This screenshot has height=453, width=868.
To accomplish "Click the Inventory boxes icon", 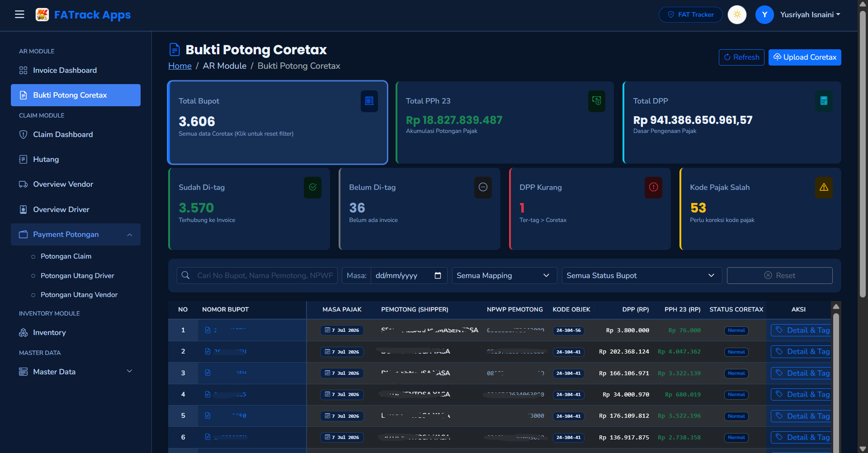I will [x=23, y=333].
